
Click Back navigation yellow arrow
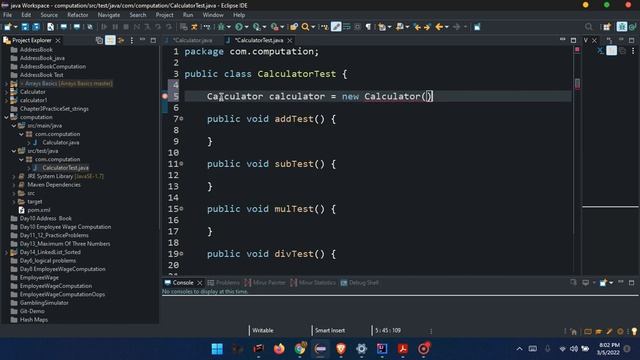click(439, 27)
